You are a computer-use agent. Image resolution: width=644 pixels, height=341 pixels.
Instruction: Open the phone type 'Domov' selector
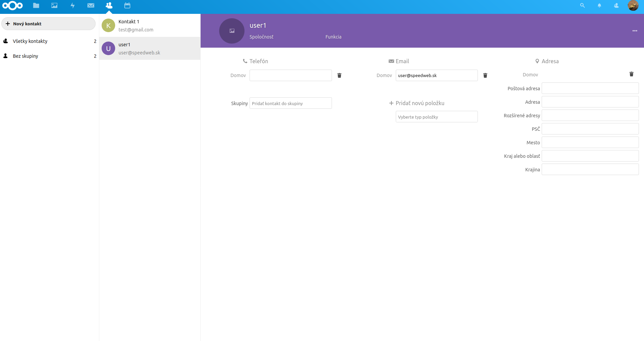pos(238,75)
